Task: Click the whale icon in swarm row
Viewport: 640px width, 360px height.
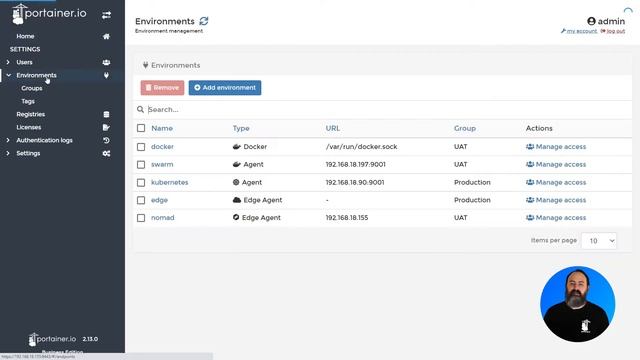Action: 236,164
